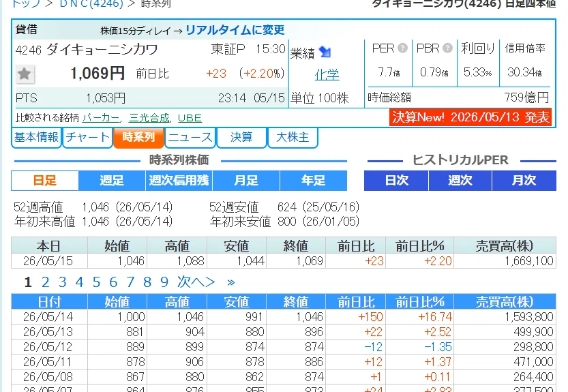
Task: Click the 次へ＞ next page link
Action: (196, 282)
